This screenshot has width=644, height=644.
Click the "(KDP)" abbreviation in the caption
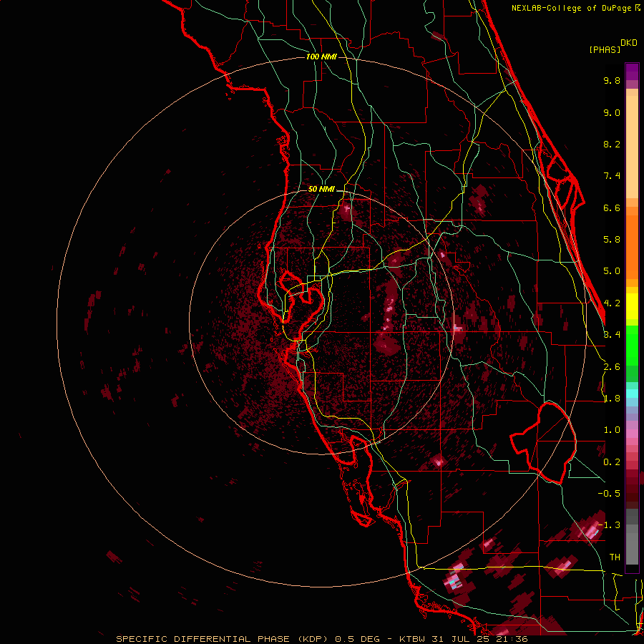313,639
